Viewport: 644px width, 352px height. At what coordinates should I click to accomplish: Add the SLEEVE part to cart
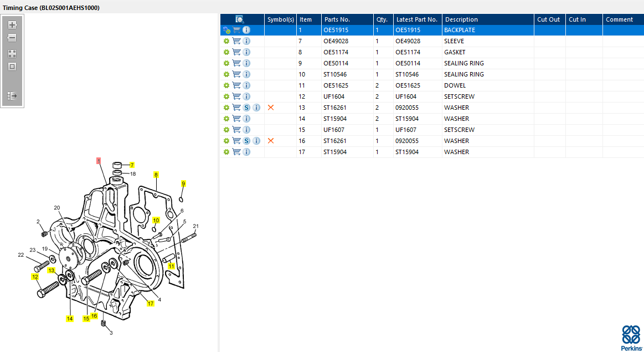pyautogui.click(x=236, y=41)
